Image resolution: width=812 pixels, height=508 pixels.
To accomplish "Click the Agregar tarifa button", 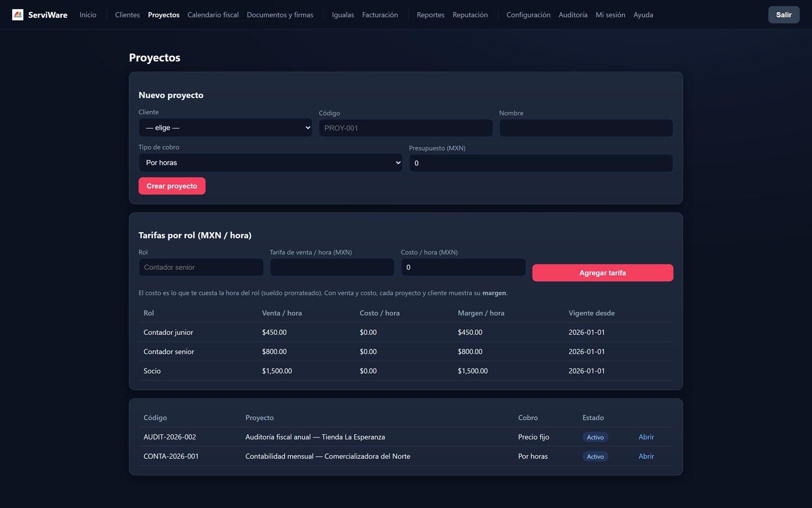I will pyautogui.click(x=603, y=273).
